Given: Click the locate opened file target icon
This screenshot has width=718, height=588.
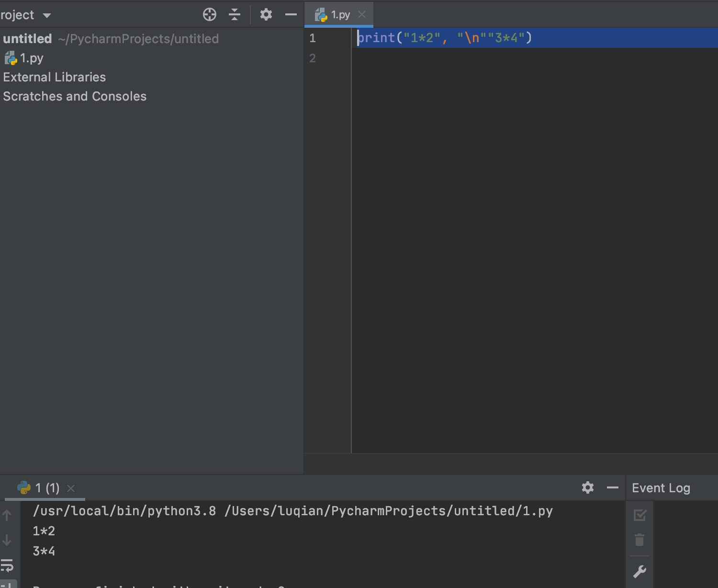Looking at the screenshot, I should pyautogui.click(x=210, y=15).
